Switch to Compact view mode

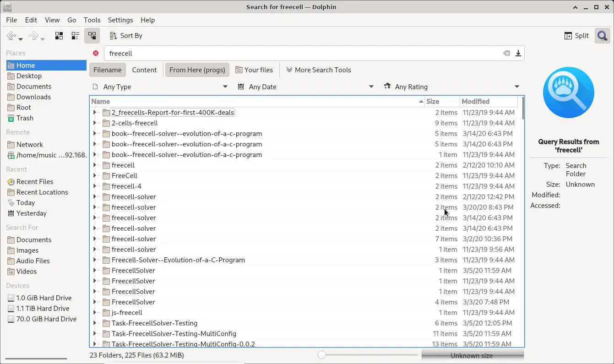76,36
